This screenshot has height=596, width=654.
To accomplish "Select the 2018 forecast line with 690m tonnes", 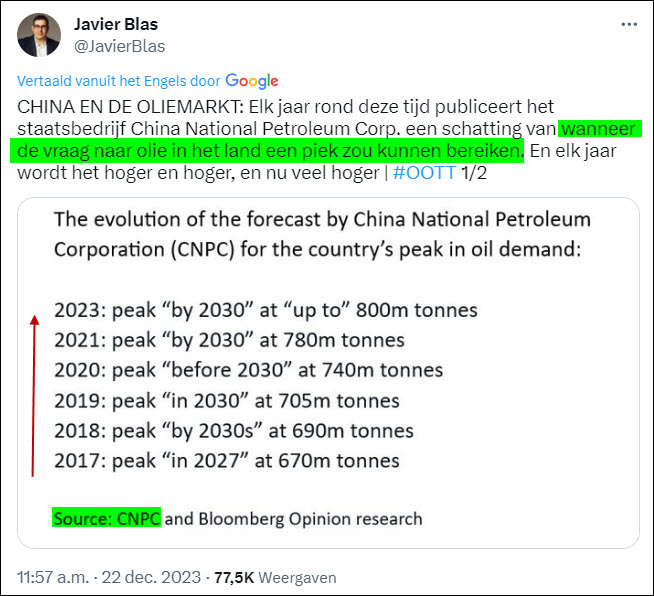I will [x=233, y=431].
